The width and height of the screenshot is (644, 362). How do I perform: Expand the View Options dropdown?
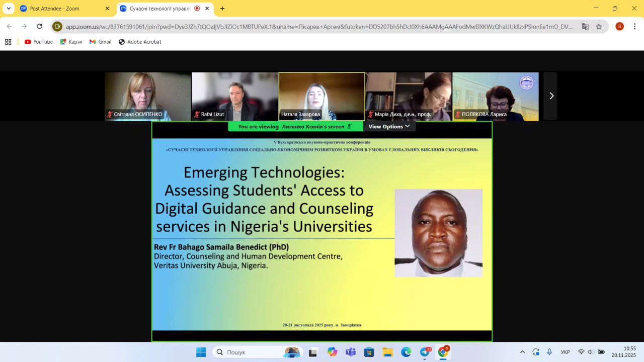coord(389,127)
